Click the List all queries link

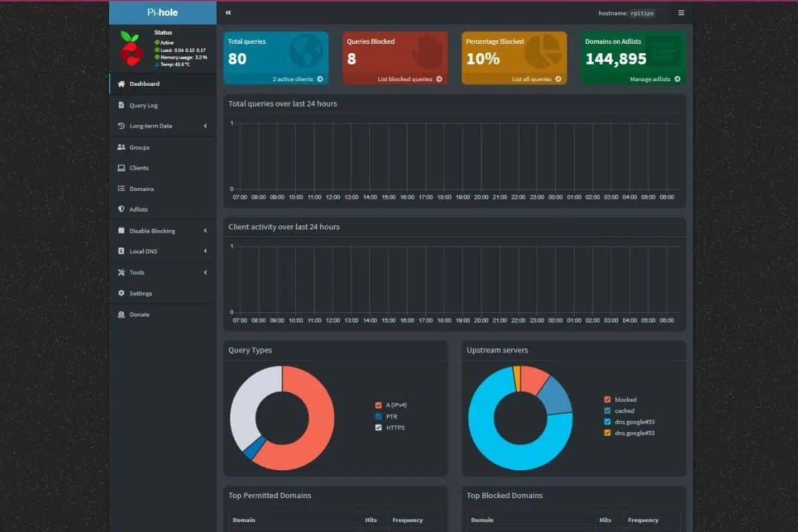click(531, 79)
